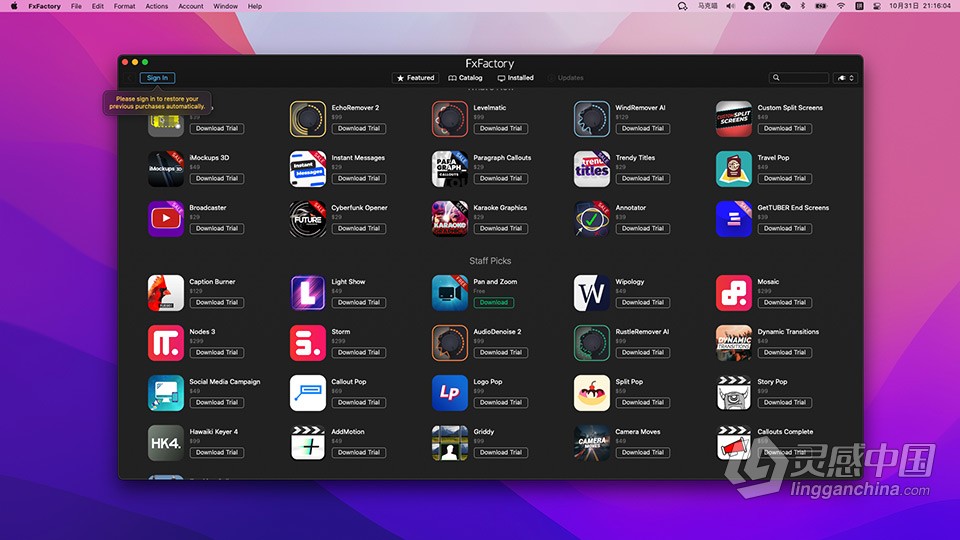Select the Griddy product icon
This screenshot has width=960, height=540.
pyautogui.click(x=449, y=443)
